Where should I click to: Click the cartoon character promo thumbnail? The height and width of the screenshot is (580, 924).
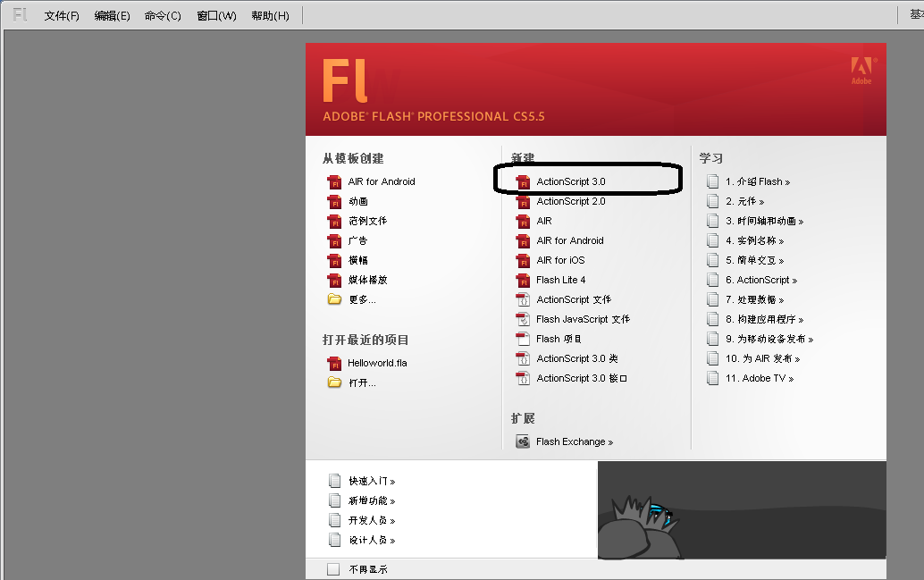742,510
